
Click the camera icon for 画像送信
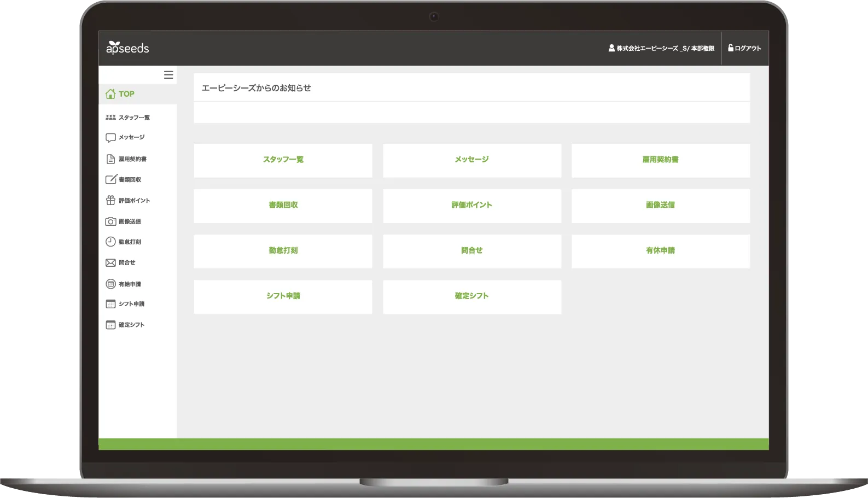pyautogui.click(x=110, y=221)
